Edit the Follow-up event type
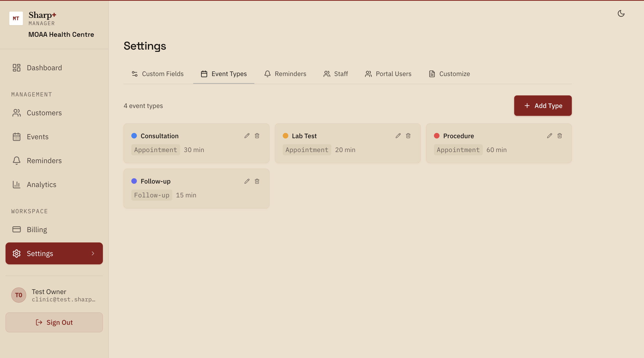 [x=247, y=181]
